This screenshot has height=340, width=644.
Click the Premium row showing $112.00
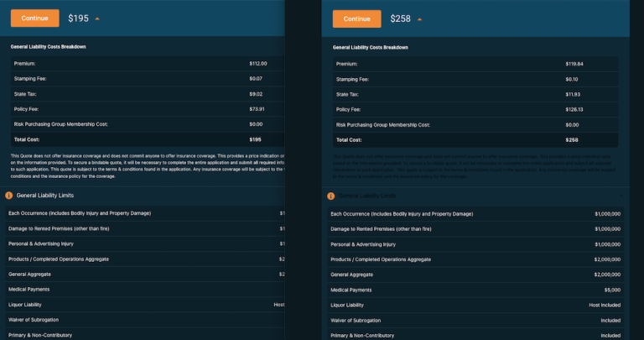[x=143, y=64]
